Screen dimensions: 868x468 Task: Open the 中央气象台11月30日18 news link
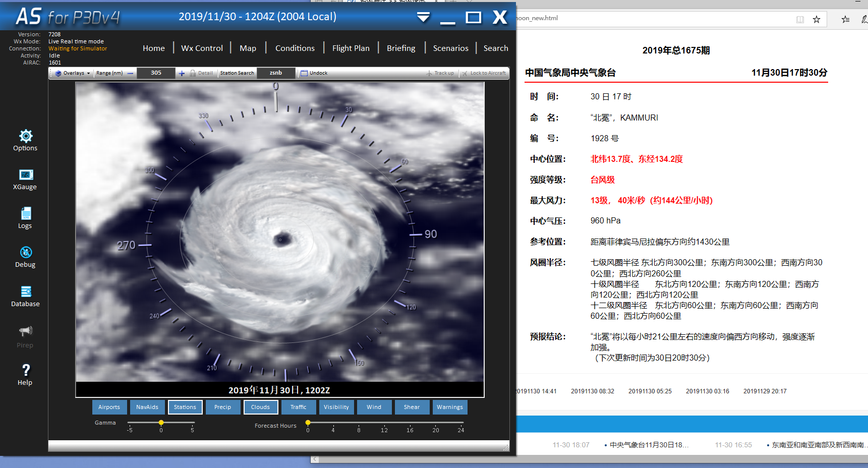click(649, 445)
